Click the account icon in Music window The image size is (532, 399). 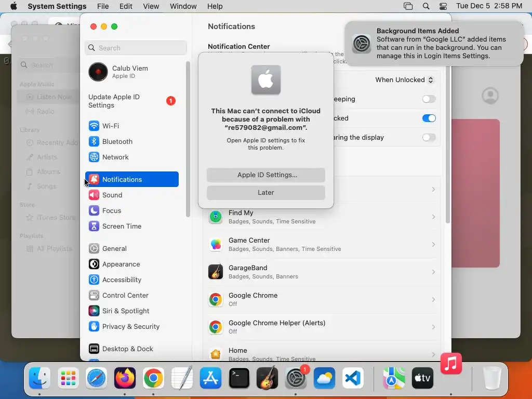tap(490, 96)
